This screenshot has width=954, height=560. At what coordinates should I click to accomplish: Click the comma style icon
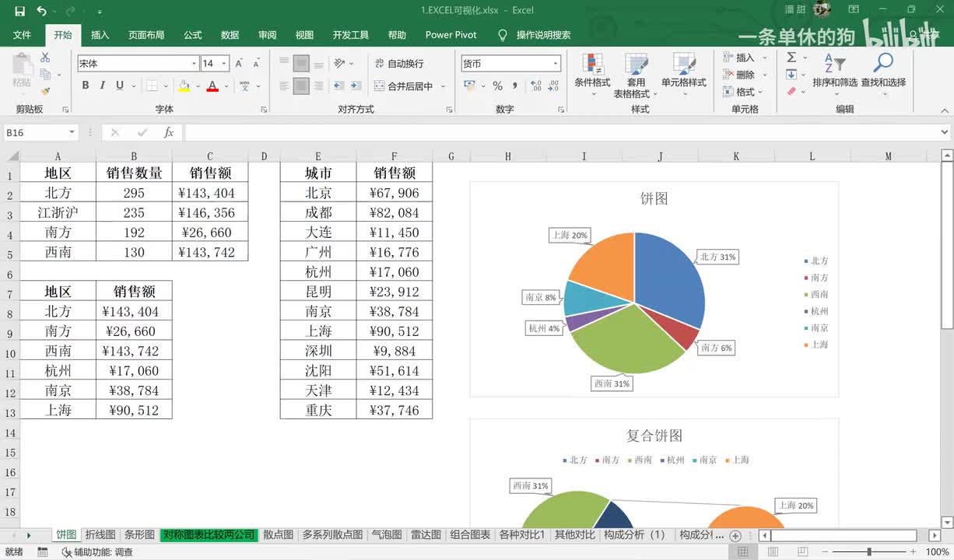tap(514, 86)
